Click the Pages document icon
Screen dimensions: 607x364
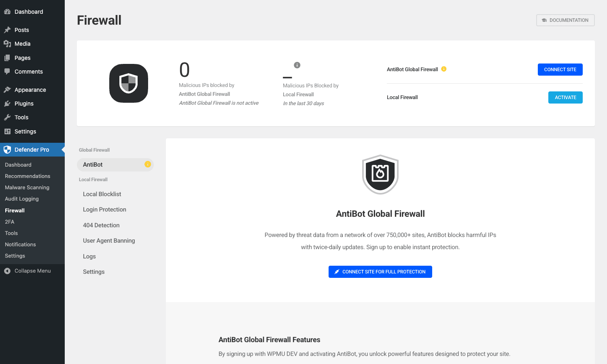(x=7, y=58)
